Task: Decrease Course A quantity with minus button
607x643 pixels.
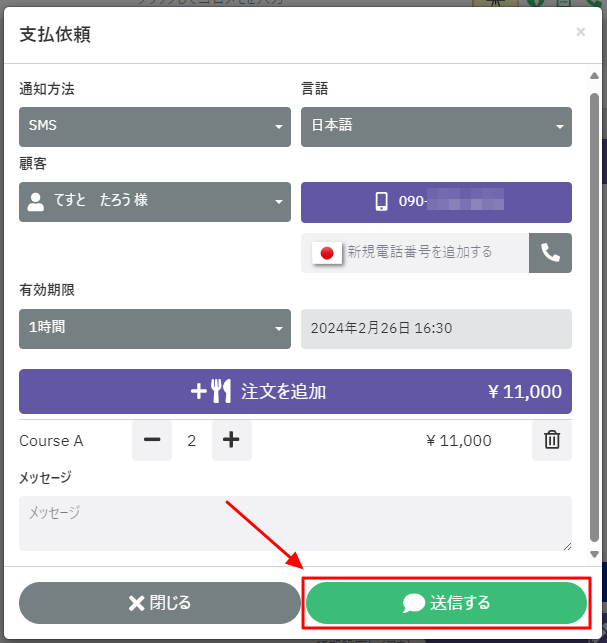Action: pyautogui.click(x=152, y=440)
